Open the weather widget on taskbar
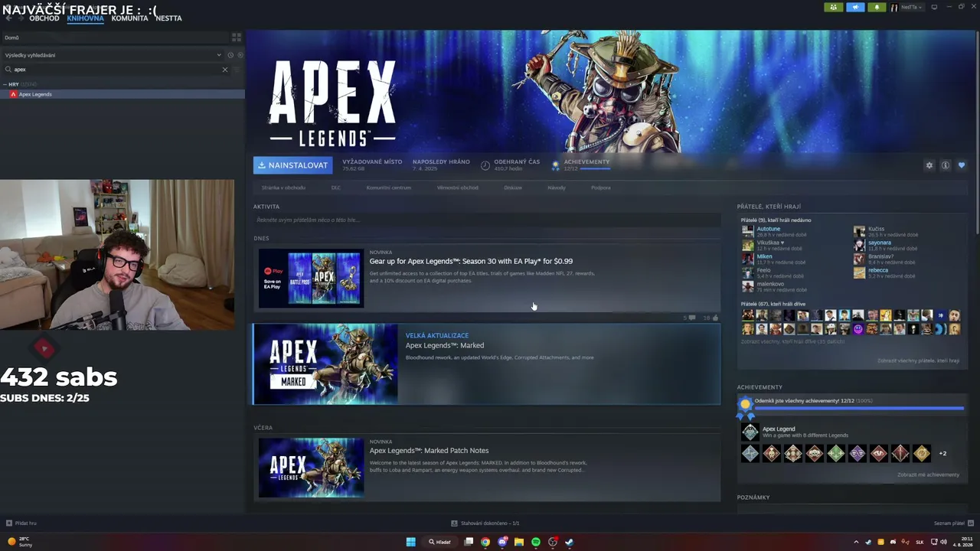Image resolution: width=980 pixels, height=551 pixels. coord(19,542)
